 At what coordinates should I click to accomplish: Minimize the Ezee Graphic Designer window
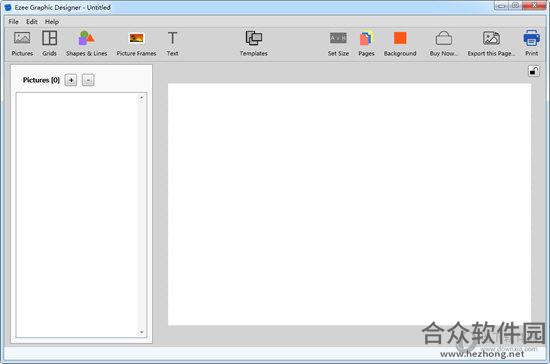tap(502, 5)
